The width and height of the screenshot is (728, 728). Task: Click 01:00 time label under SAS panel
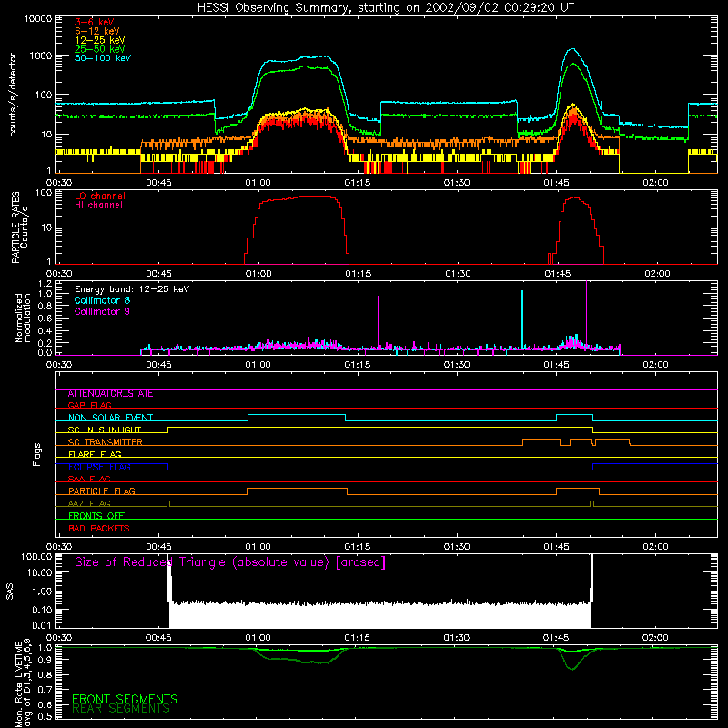(x=258, y=638)
